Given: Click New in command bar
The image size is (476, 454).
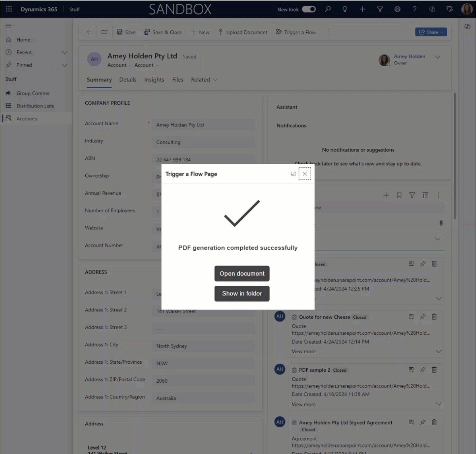Looking at the screenshot, I should (x=200, y=32).
